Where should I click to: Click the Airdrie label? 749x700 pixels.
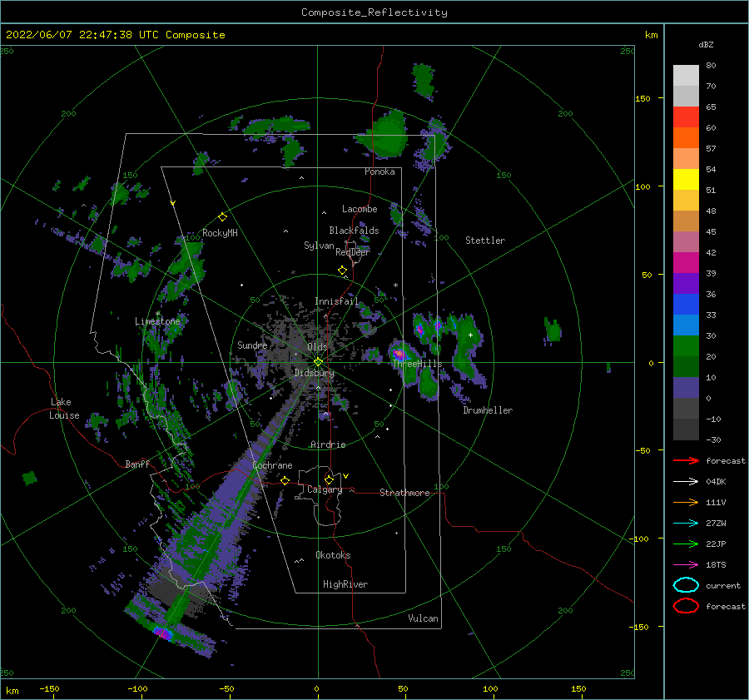tap(328, 444)
